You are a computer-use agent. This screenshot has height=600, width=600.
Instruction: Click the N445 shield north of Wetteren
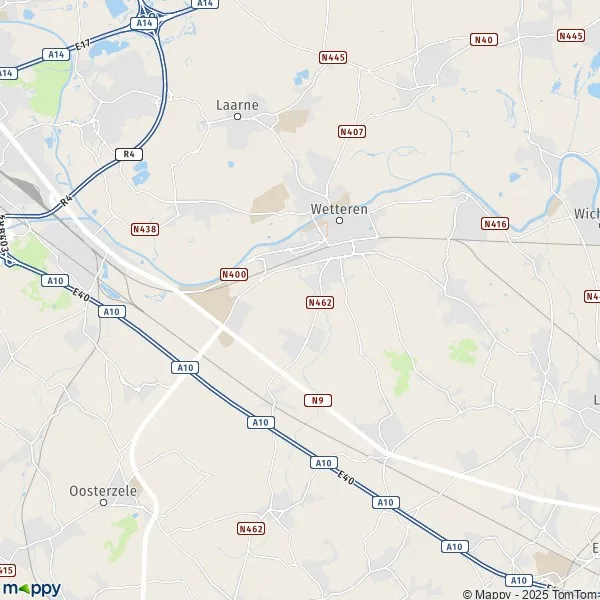[x=333, y=57]
